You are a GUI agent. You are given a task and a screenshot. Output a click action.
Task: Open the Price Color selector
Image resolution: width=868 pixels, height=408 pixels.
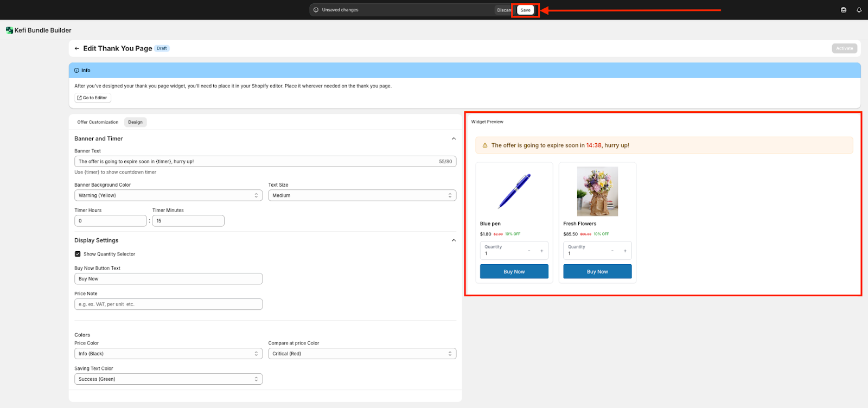tap(168, 354)
